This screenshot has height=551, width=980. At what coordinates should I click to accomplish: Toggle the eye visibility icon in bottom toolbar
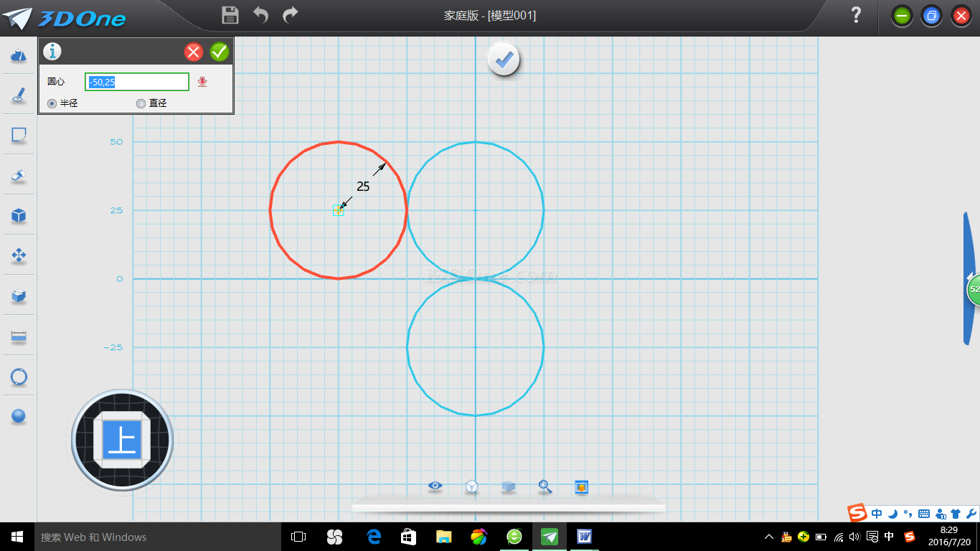[x=435, y=486]
